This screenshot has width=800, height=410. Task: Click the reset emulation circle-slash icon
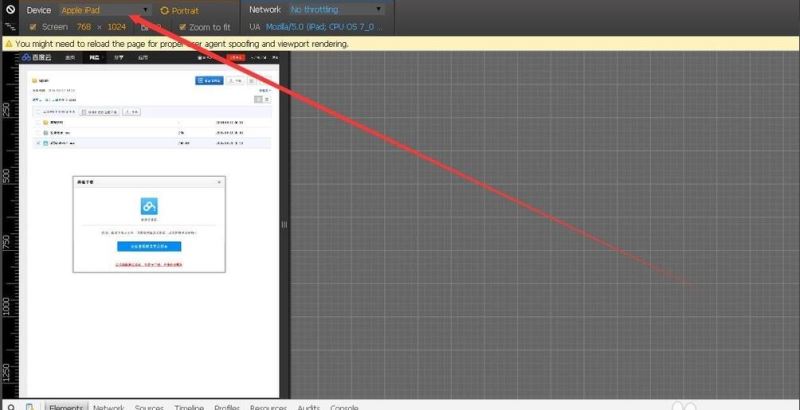click(10, 9)
